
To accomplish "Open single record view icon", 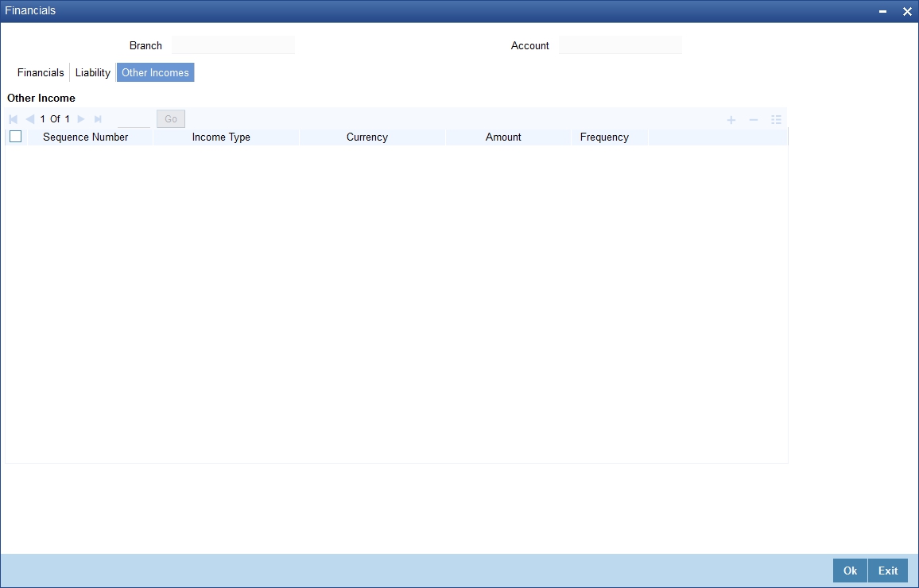I will pos(776,120).
